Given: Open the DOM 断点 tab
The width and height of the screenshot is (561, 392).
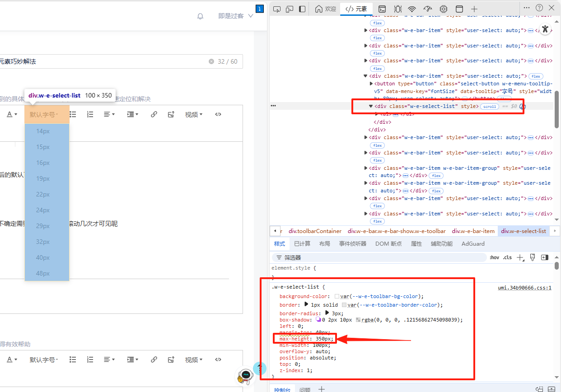Looking at the screenshot, I should (388, 244).
